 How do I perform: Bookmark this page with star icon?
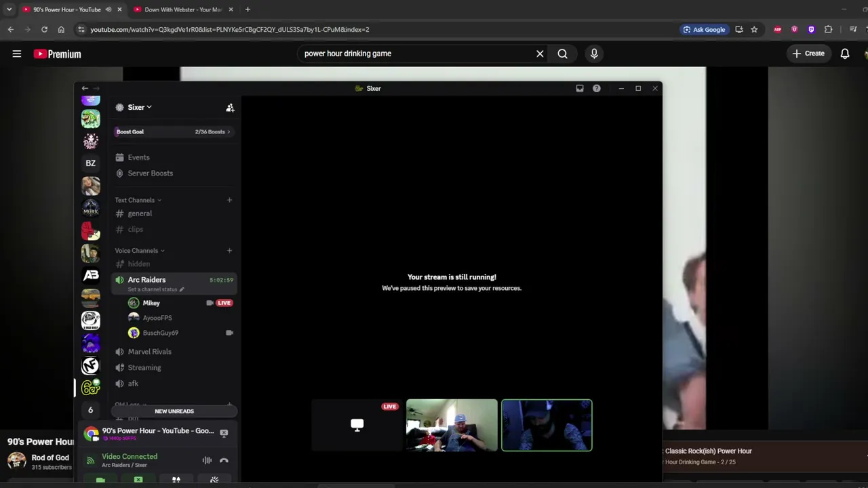point(754,29)
